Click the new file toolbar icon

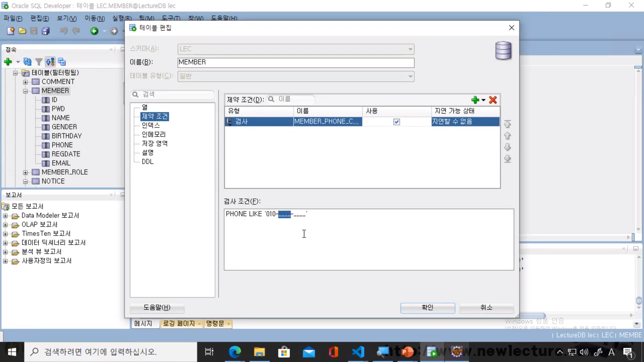pyautogui.click(x=11, y=31)
